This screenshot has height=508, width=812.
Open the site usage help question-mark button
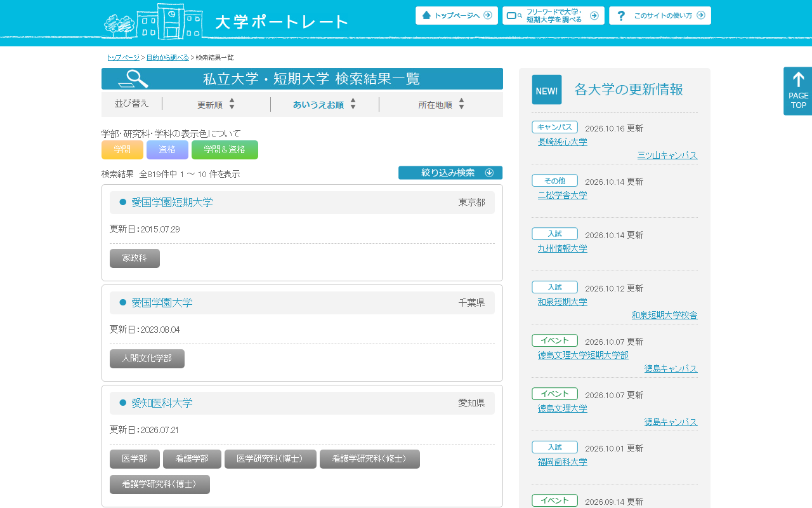(x=660, y=15)
